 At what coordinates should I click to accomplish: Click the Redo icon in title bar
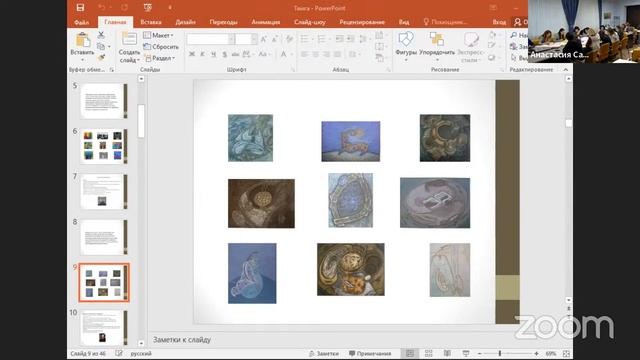tap(124, 7)
